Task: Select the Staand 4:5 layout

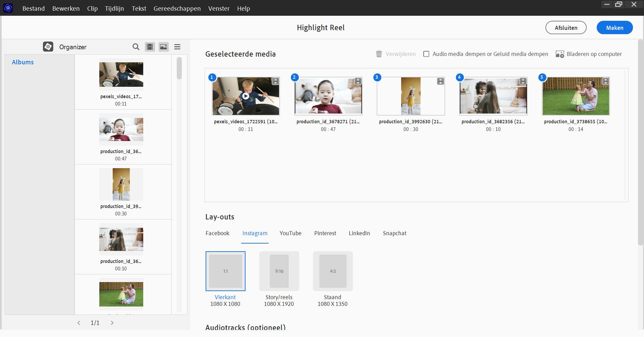Action: [333, 271]
